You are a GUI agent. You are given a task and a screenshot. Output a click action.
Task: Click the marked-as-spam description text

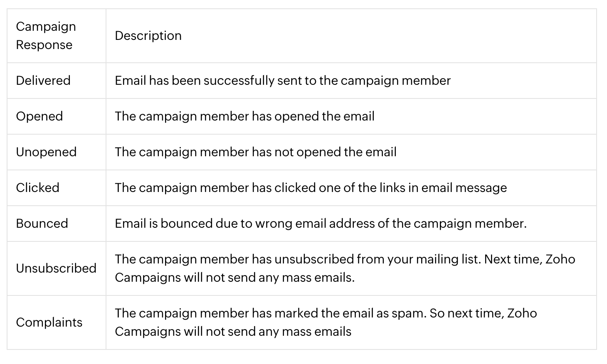270,313
